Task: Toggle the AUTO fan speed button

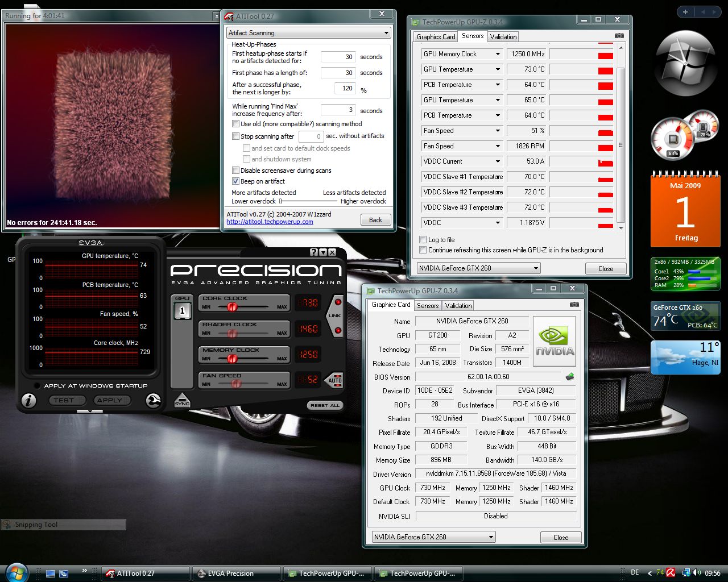Action: click(335, 380)
